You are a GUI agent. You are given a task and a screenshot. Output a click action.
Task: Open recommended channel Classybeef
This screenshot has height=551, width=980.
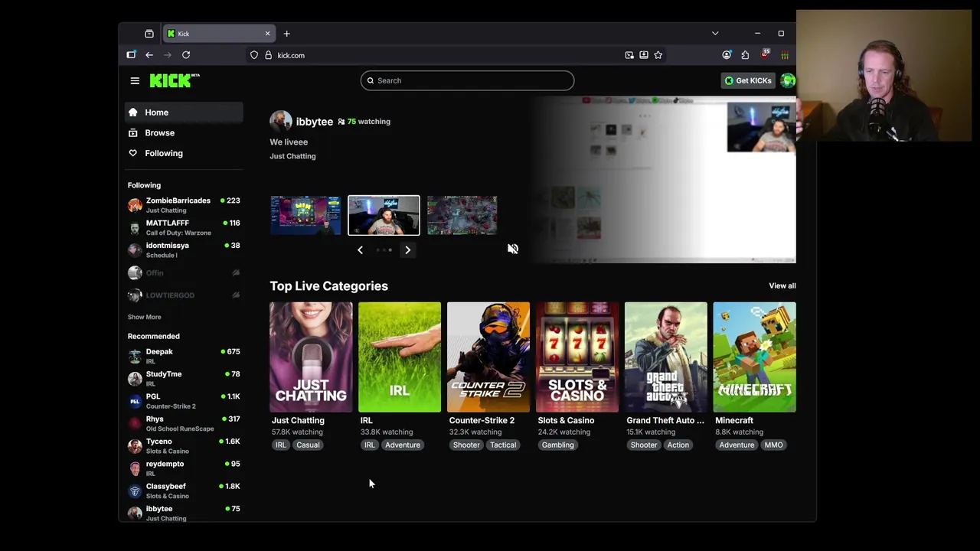click(x=184, y=491)
